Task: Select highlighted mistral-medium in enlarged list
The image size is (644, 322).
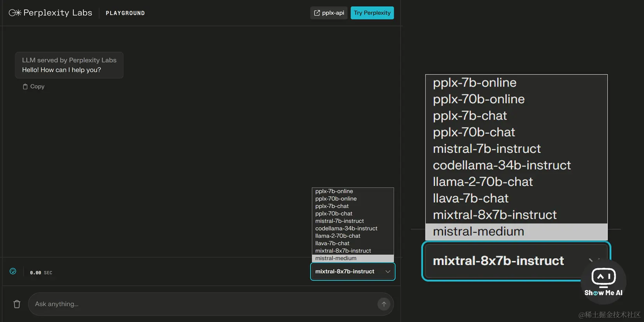Action: tap(516, 232)
